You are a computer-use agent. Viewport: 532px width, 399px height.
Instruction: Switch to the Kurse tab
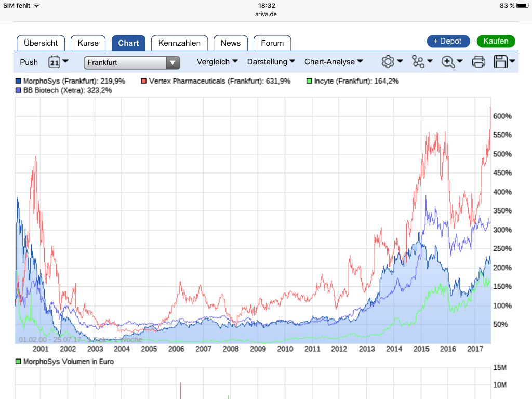(88, 43)
